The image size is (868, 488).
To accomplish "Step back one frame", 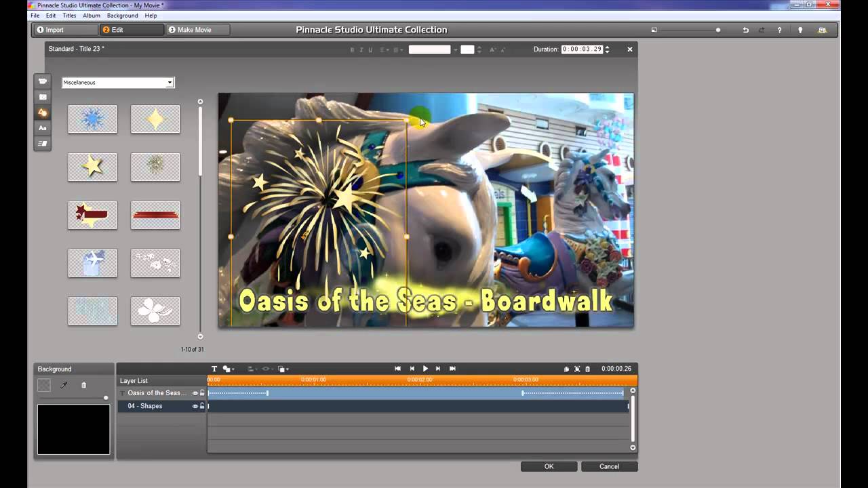I will point(412,369).
